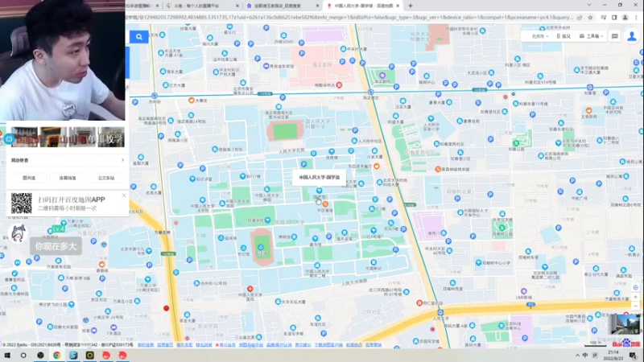
Task: Open the street view thumbnail layer toggle
Action: pyautogui.click(x=625, y=324)
